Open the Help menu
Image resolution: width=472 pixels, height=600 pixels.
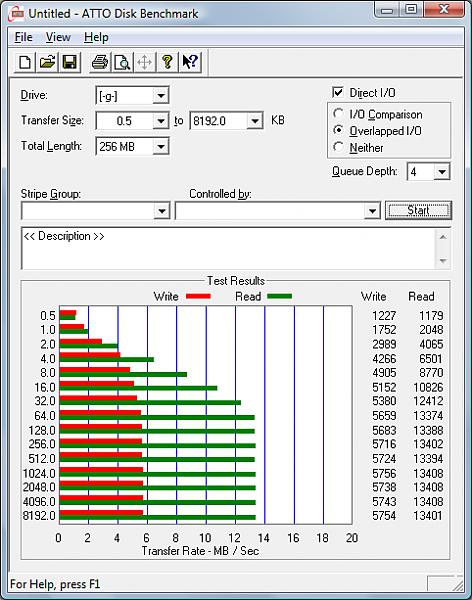click(96, 37)
